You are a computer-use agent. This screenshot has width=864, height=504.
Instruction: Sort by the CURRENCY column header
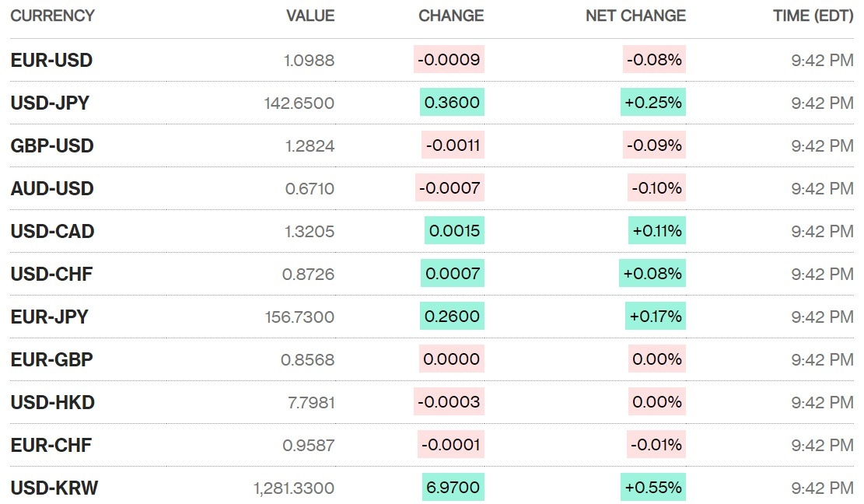click(x=52, y=16)
